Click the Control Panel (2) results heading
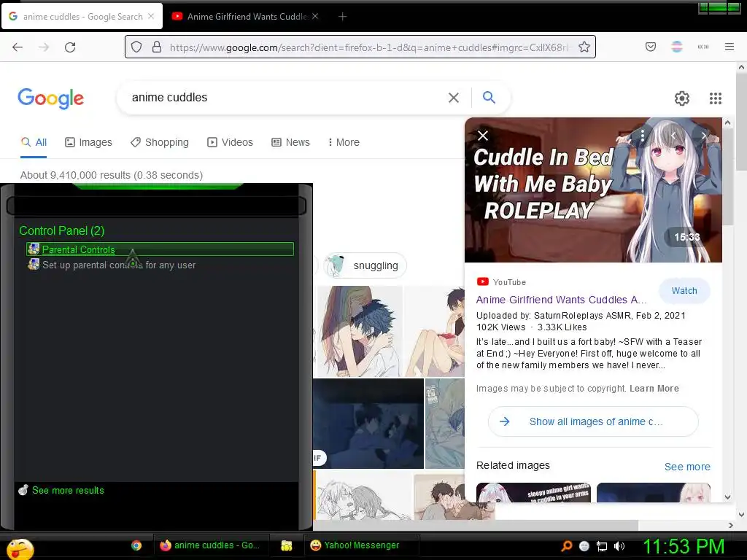 [61, 231]
